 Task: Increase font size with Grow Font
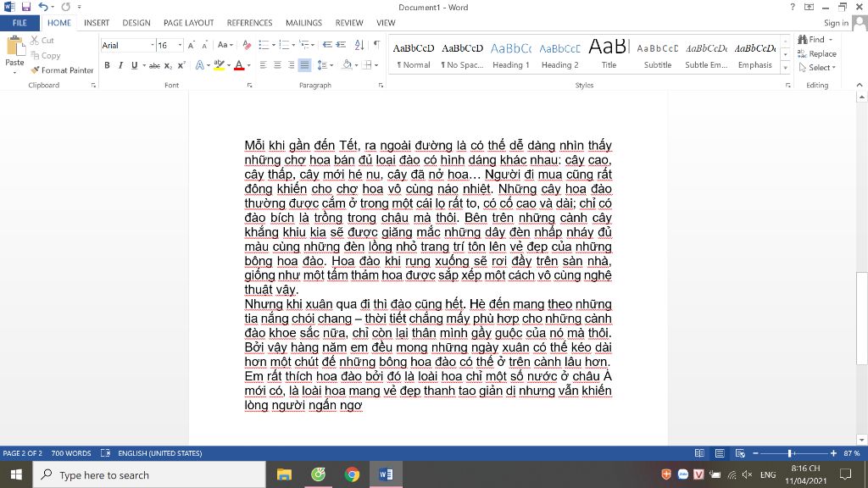(191, 46)
